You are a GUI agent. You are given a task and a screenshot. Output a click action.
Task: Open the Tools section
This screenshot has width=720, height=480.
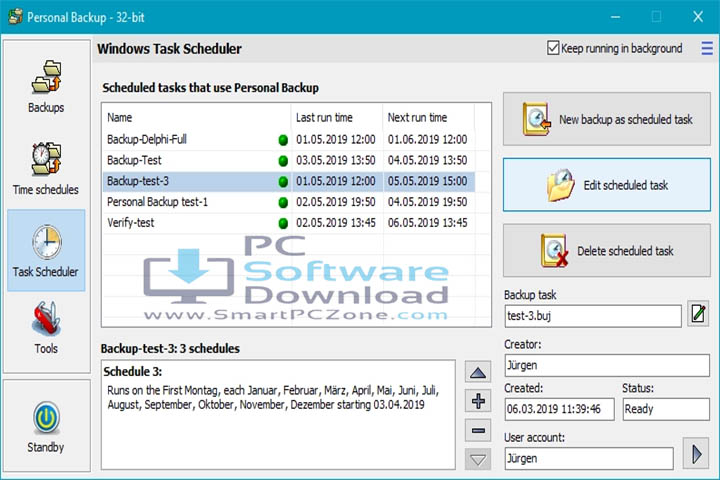pyautogui.click(x=46, y=328)
